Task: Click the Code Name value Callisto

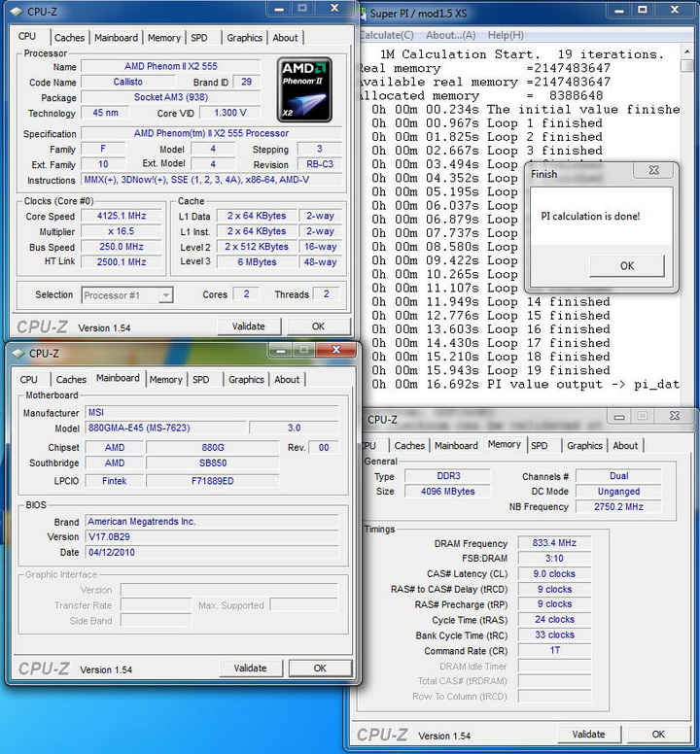Action: pos(128,82)
